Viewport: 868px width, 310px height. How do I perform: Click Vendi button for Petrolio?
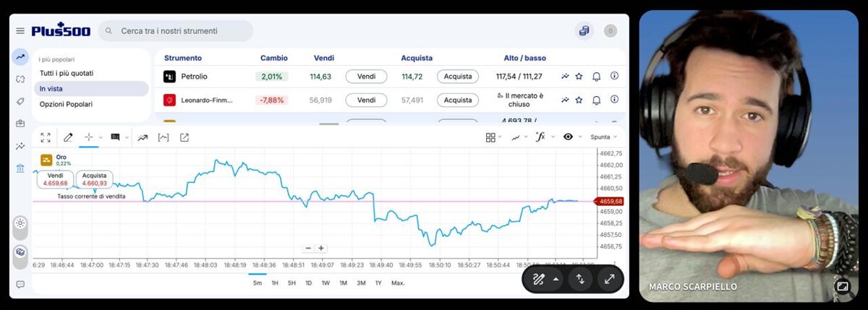pos(366,77)
